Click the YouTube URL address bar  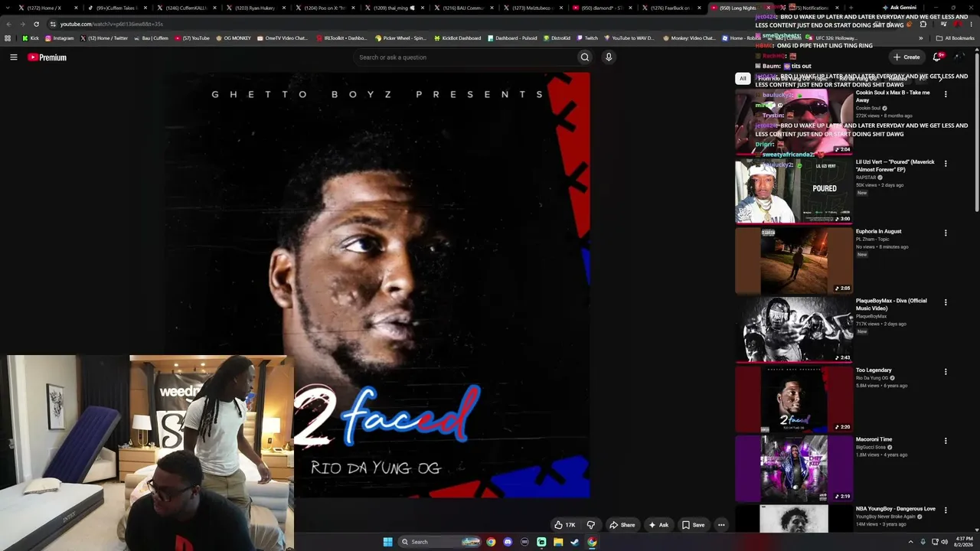(x=459, y=24)
